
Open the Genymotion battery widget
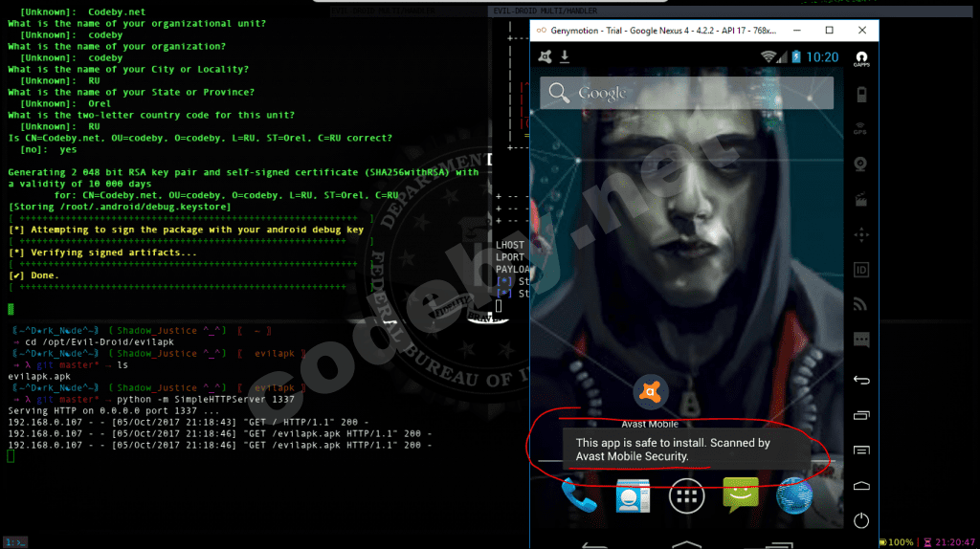tap(861, 95)
